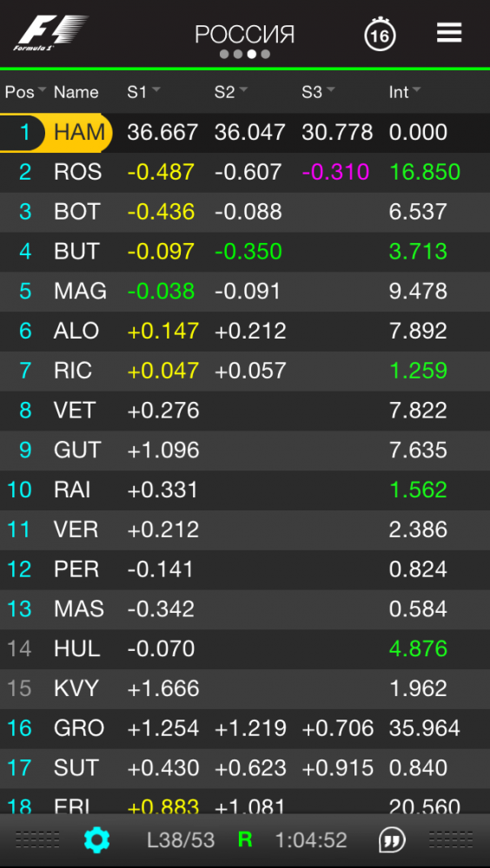Tap the left grip handle in bottom bar
Screen dimensions: 490x868
(37, 839)
